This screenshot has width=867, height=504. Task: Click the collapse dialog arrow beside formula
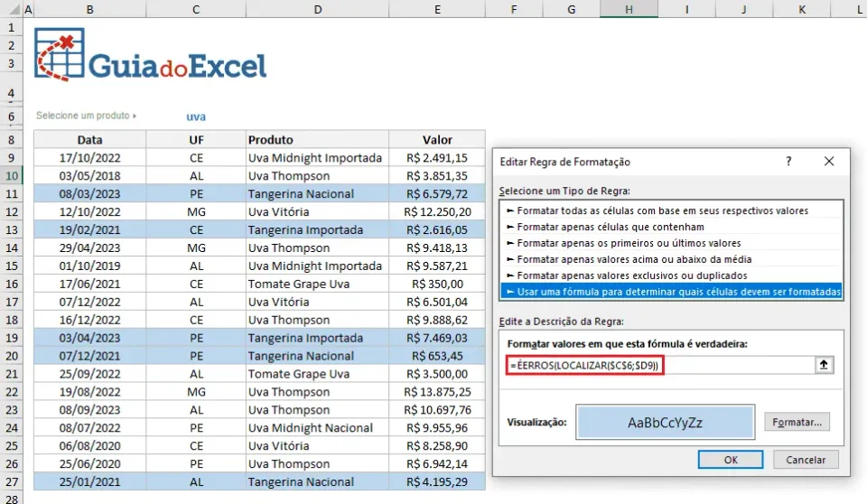point(824,365)
